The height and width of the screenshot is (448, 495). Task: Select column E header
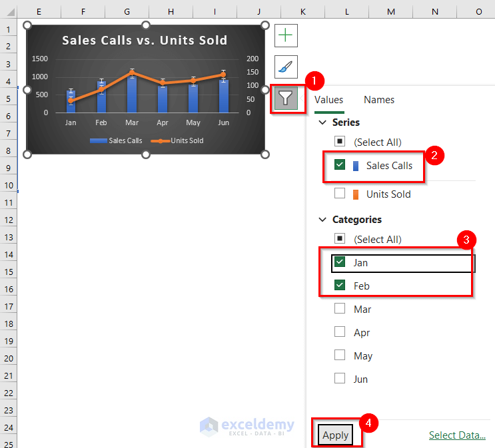[x=39, y=12]
